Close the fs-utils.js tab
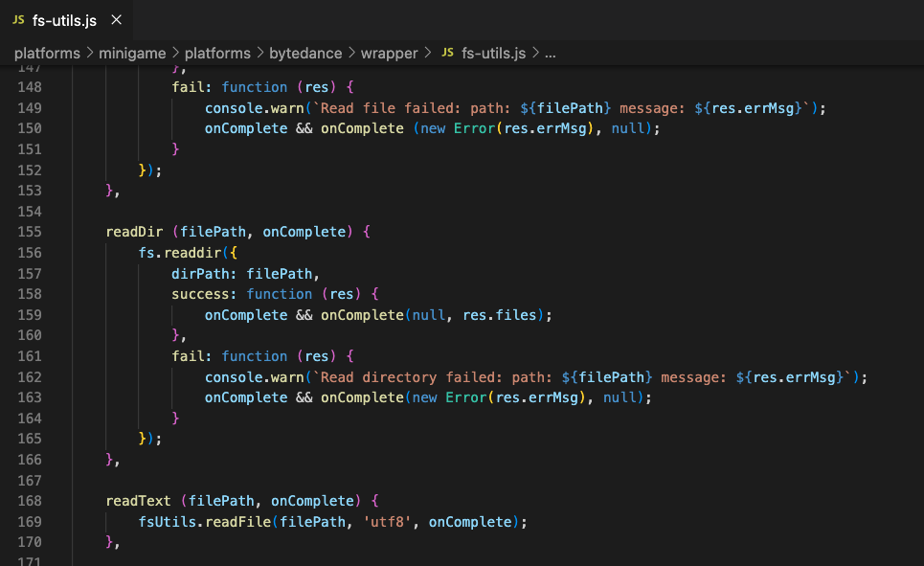Screen dimensions: 924x566 116,20
